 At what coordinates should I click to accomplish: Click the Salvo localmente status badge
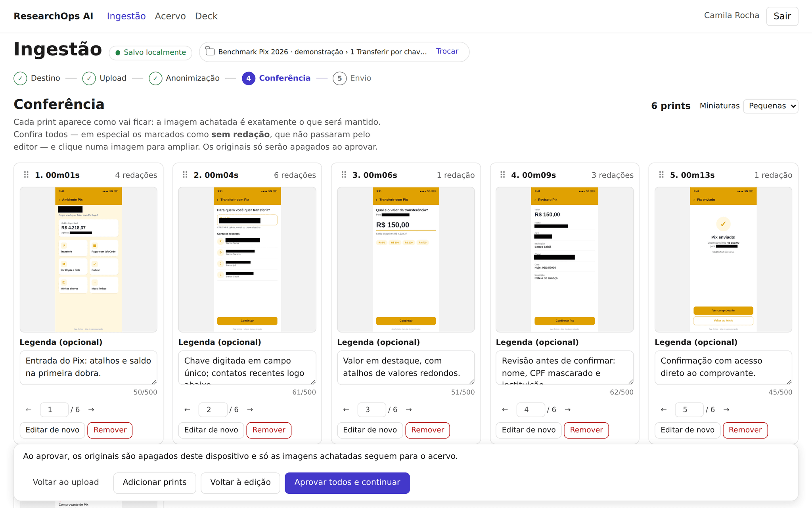151,52
